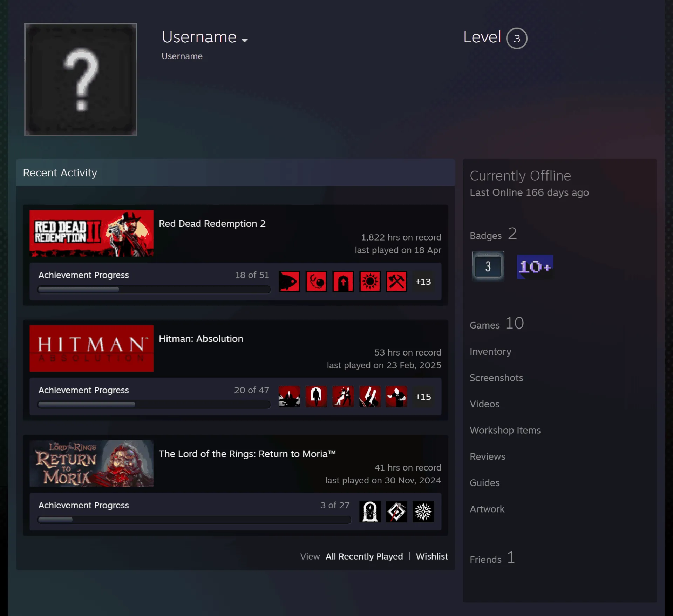Click the Red Dead achievement progress bar
Screen dimensions: 673x616
(154, 290)
